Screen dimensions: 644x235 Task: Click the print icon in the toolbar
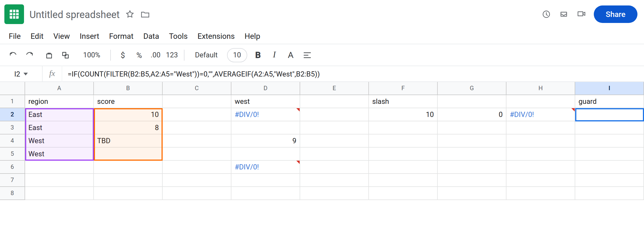click(x=49, y=55)
